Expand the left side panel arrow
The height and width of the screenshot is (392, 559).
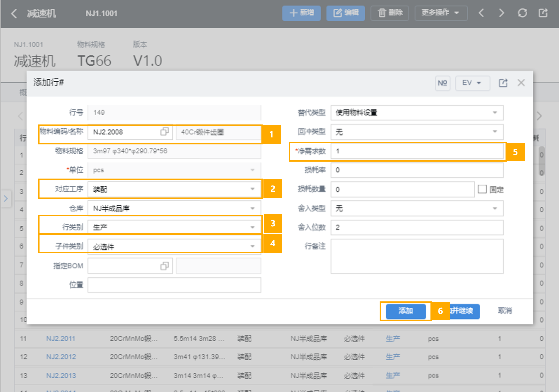pyautogui.click(x=6, y=198)
